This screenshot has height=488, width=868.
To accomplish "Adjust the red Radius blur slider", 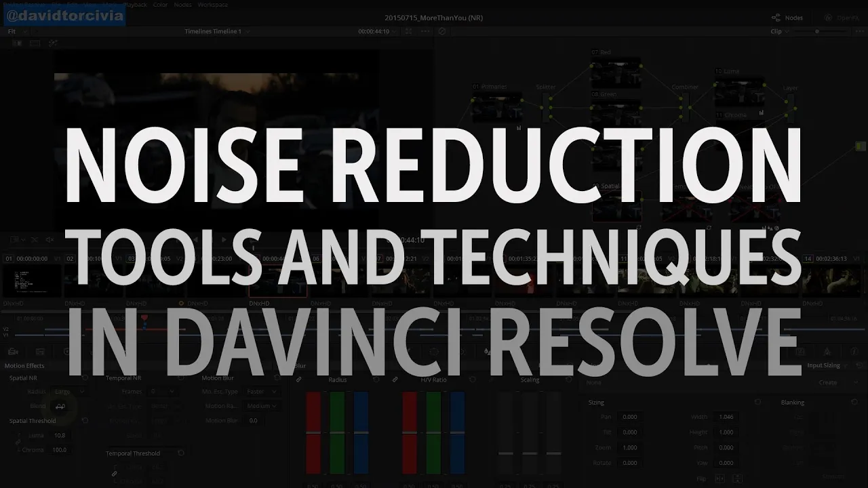I will (313, 432).
